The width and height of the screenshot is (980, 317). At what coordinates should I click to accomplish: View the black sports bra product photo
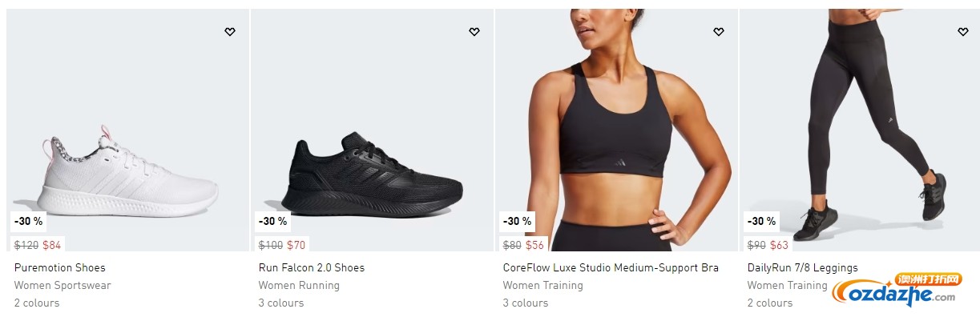click(x=617, y=130)
